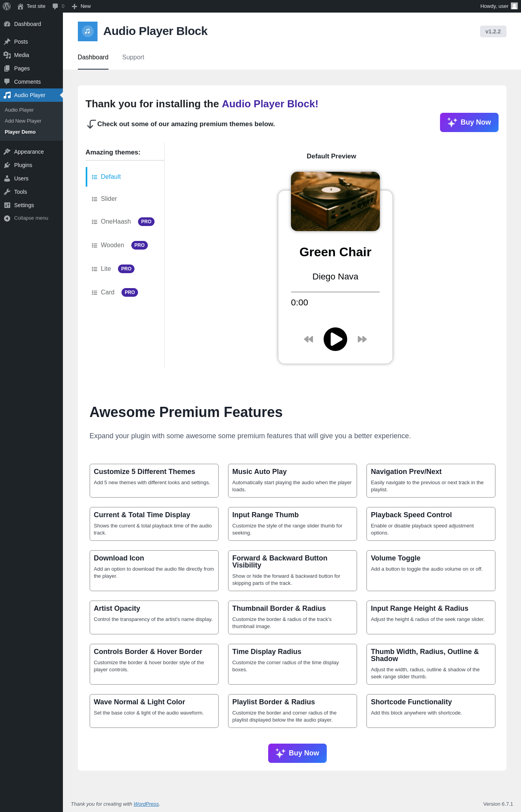This screenshot has height=812, width=521.
Task: Click the Playback Speed Control card
Action: coord(431,524)
